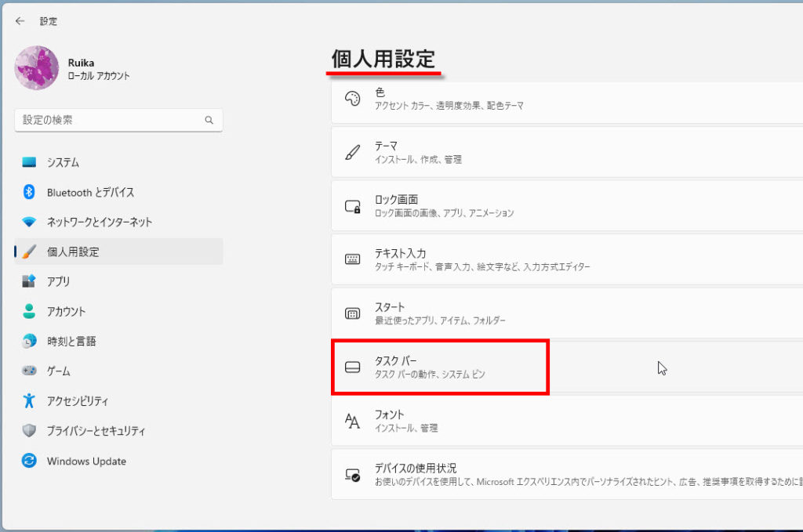This screenshot has height=532, width=803.
Task: Click the 設定の検索 search field
Action: tap(110, 120)
